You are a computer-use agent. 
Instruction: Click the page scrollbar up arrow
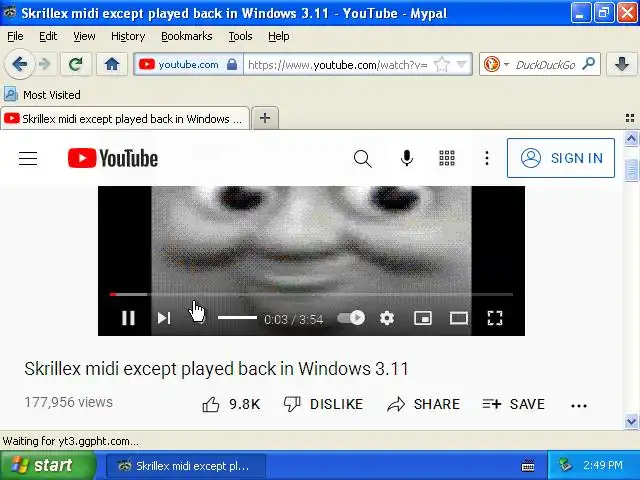[x=631, y=139]
